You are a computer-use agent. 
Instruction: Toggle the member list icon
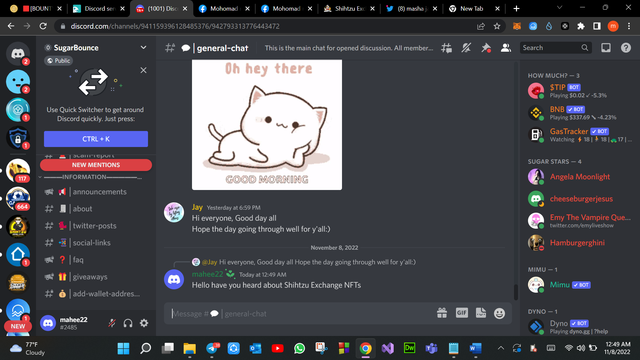(506, 48)
